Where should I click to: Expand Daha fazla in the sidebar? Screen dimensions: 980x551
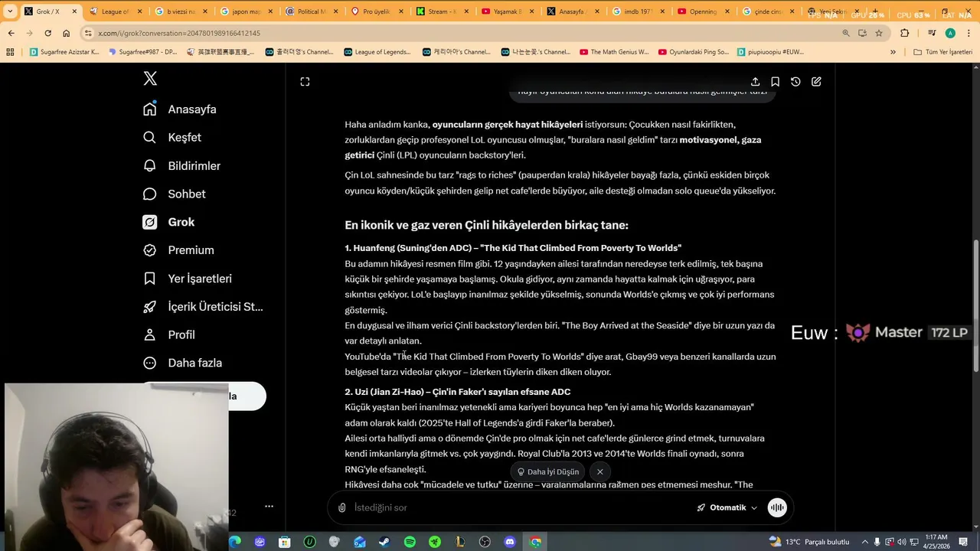pos(183,363)
